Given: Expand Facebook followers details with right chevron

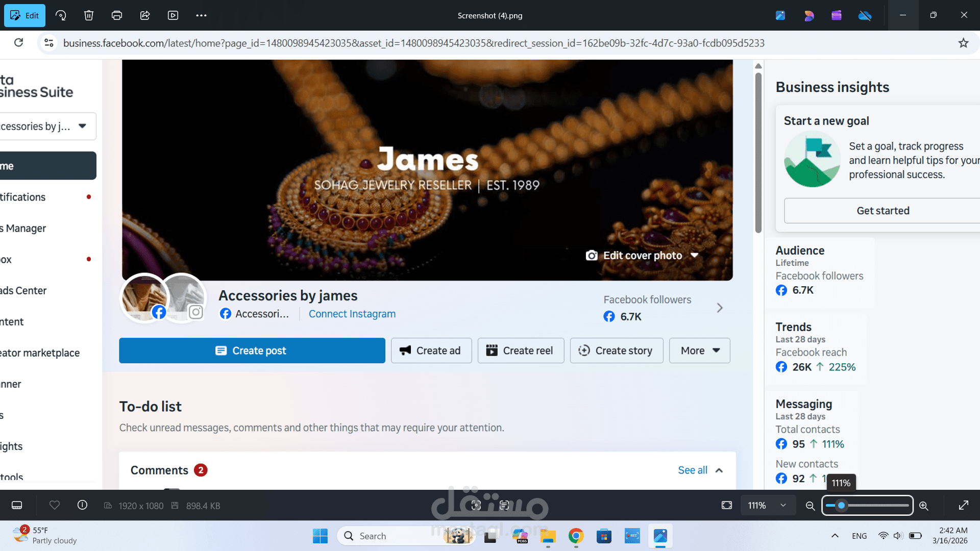Looking at the screenshot, I should tap(720, 308).
